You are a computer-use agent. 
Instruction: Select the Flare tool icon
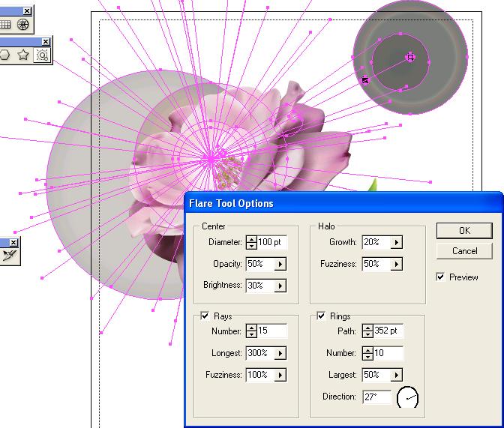(43, 55)
